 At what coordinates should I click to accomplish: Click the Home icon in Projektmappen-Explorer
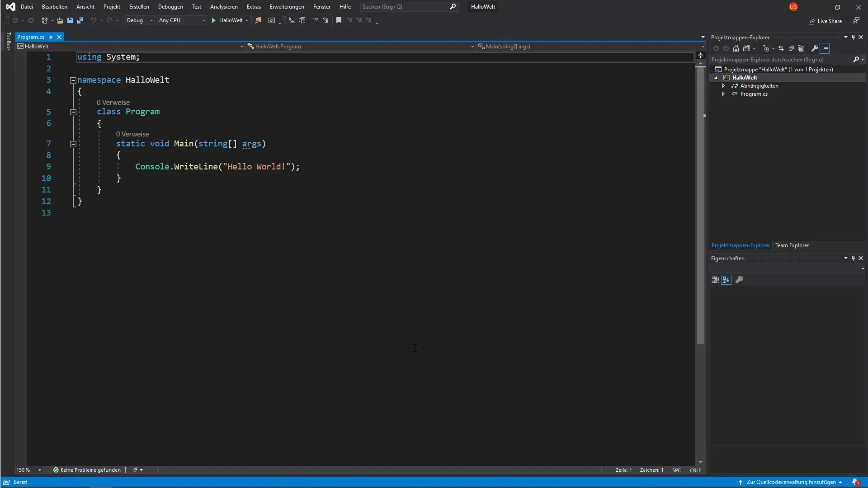click(736, 48)
